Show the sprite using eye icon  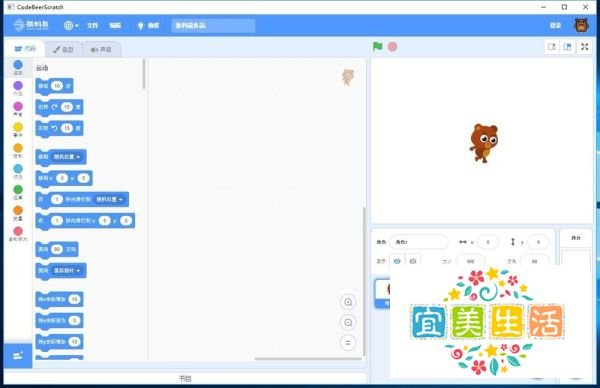click(397, 261)
